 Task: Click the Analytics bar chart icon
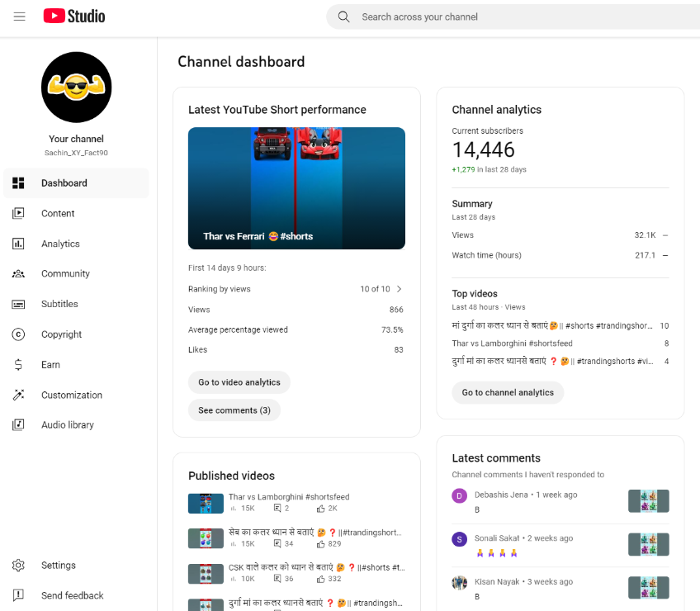pos(18,244)
